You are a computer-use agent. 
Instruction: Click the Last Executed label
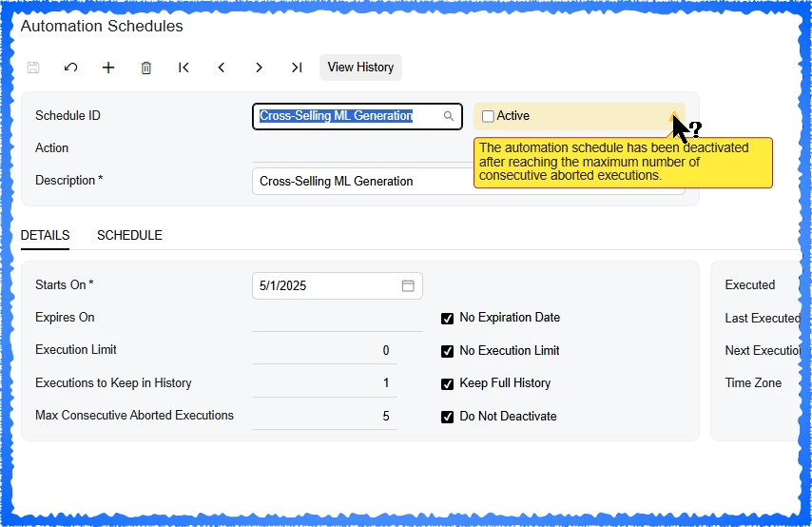pos(763,318)
